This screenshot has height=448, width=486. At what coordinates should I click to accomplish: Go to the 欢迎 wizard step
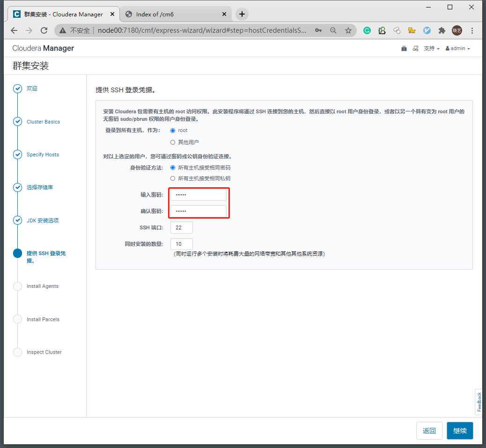32,88
